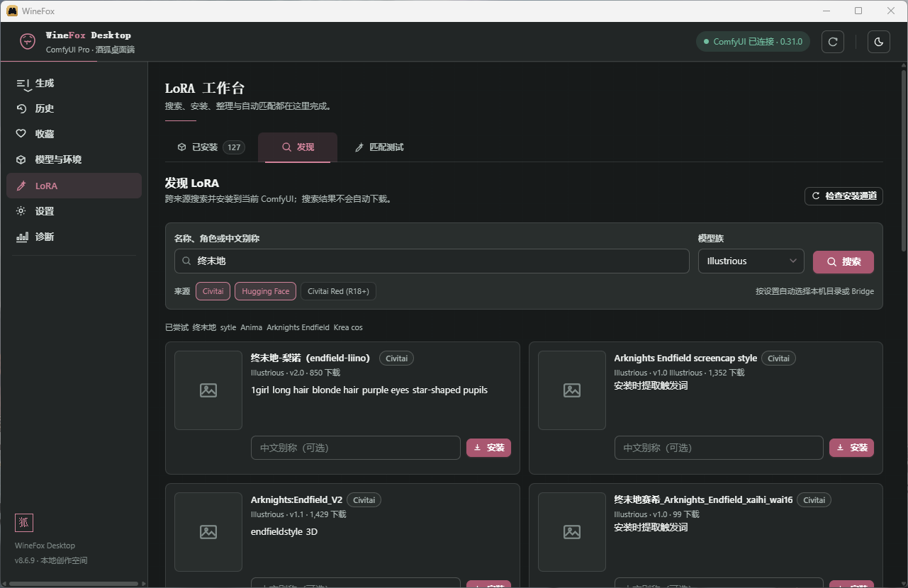Open the 历史 sidebar page
This screenshot has width=908, height=588.
[x=74, y=108]
